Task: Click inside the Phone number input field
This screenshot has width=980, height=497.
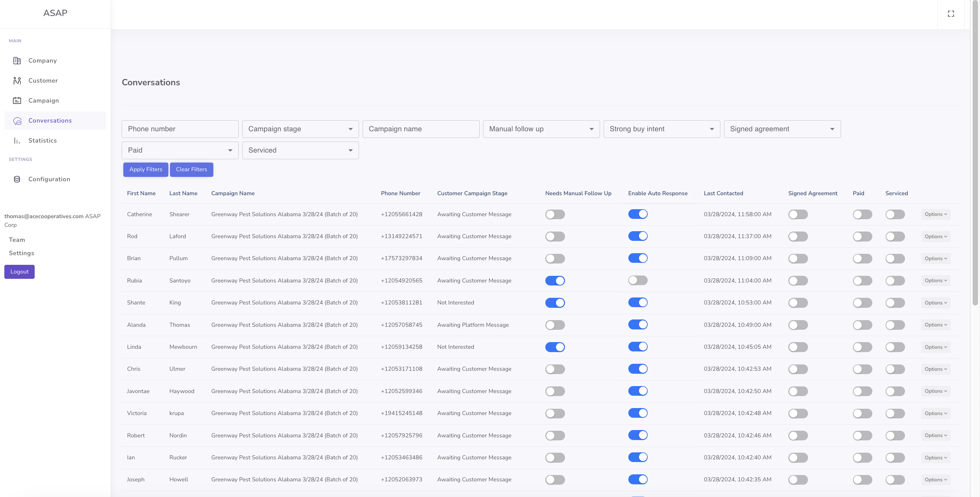Action: tap(180, 129)
